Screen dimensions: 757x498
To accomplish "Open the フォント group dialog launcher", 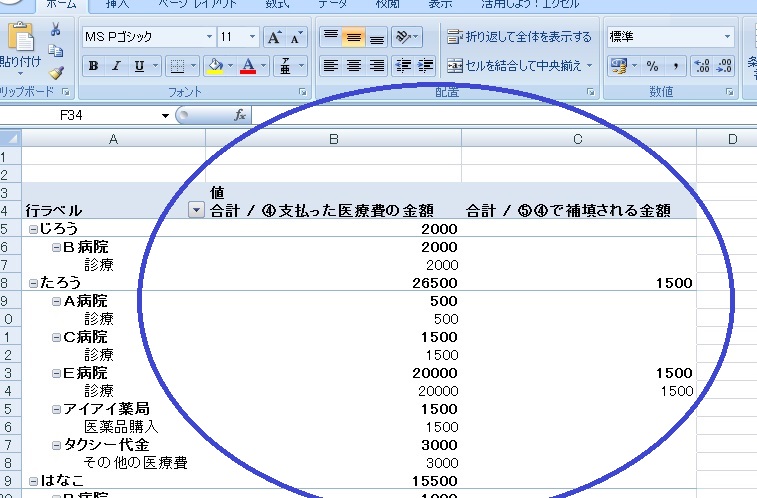I will (303, 92).
